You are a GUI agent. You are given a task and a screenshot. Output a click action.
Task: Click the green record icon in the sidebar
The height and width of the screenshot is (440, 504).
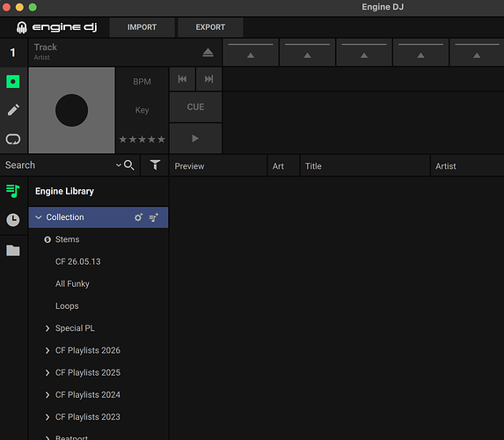13,81
